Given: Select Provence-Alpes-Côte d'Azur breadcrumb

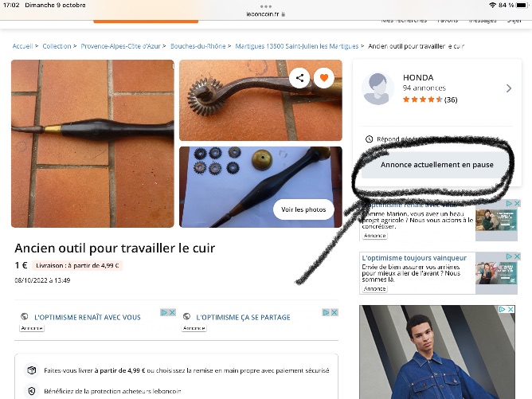Looking at the screenshot, I should click(120, 46).
